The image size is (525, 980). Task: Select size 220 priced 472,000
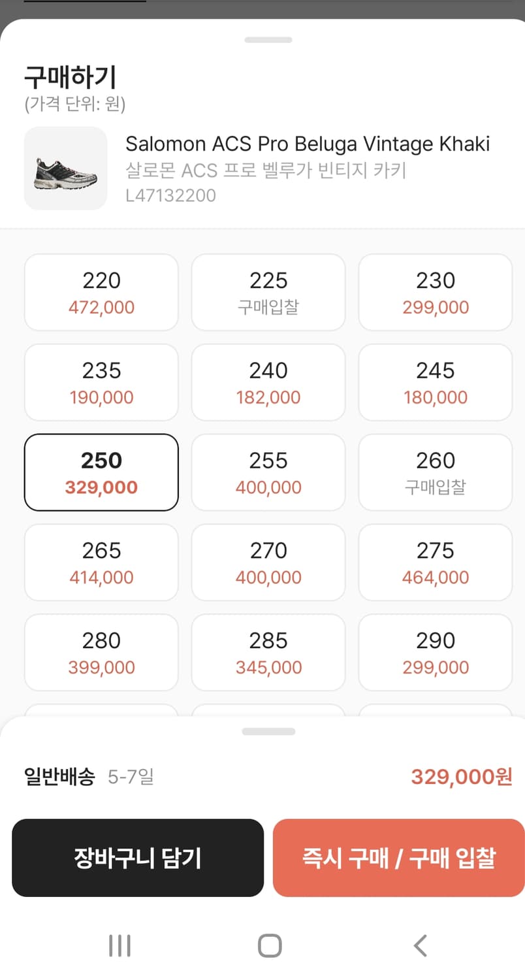tap(101, 293)
